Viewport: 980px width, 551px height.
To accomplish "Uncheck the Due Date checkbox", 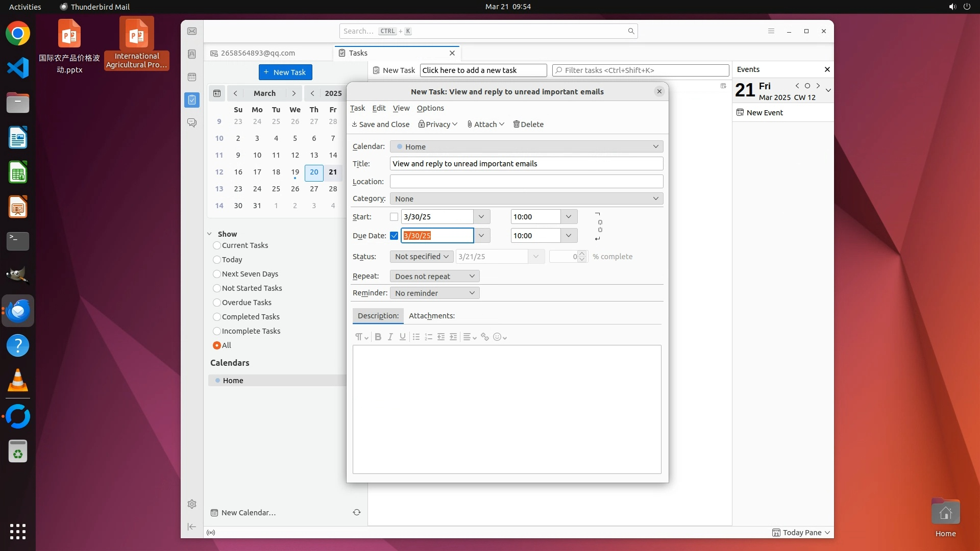I will tap(394, 236).
